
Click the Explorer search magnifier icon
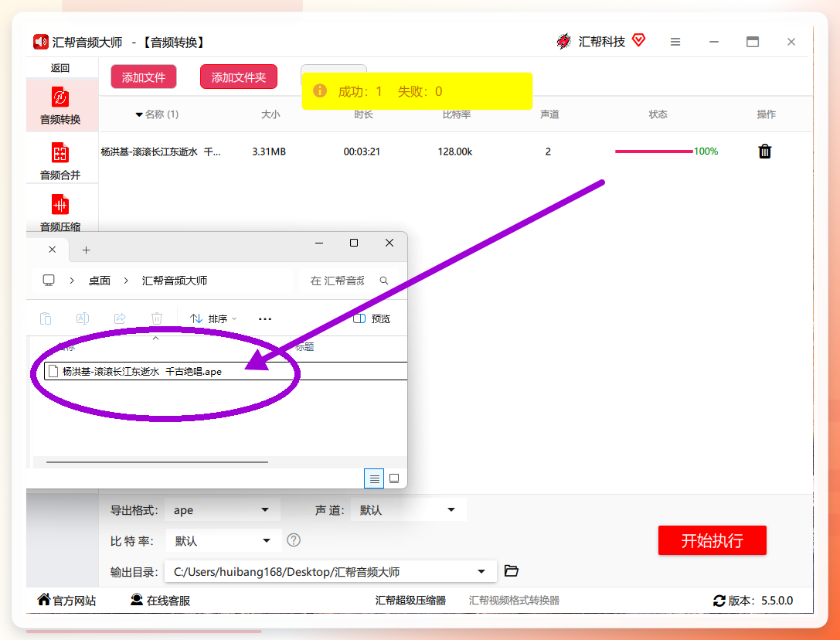pos(384,281)
